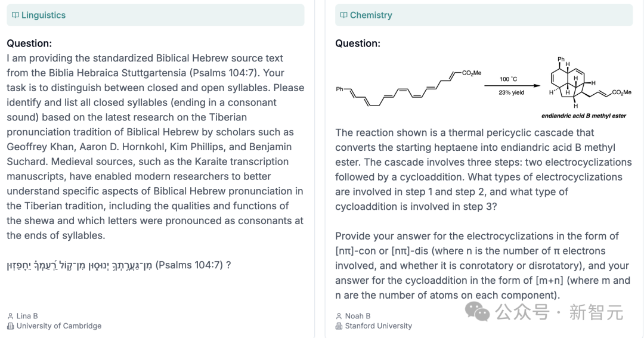This screenshot has height=338, width=644.
Task: Click the Stanford University affiliation
Action: (x=378, y=326)
